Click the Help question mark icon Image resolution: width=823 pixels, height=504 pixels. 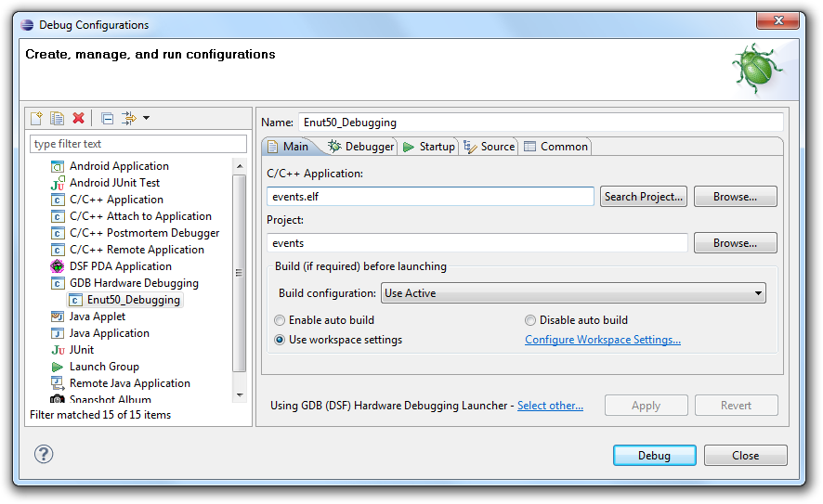click(44, 454)
